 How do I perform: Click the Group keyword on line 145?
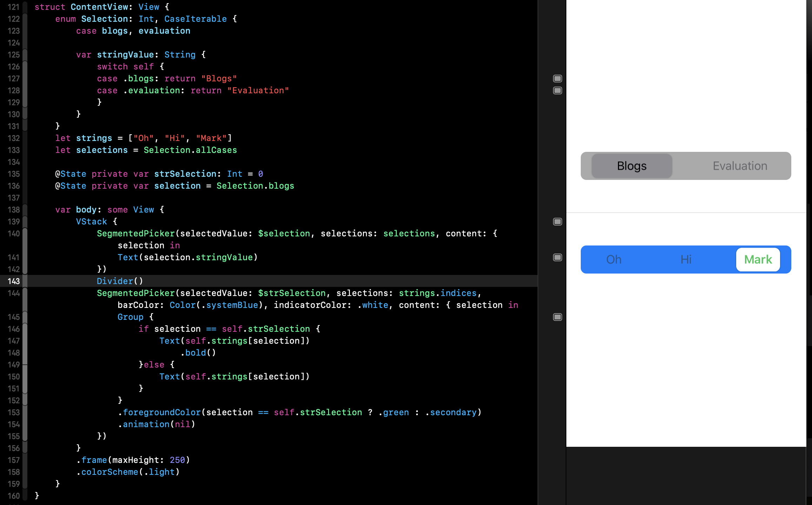tap(131, 317)
